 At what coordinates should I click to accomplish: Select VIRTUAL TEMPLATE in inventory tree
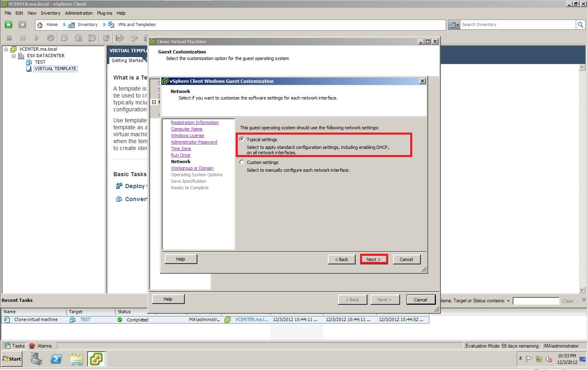[x=55, y=69]
